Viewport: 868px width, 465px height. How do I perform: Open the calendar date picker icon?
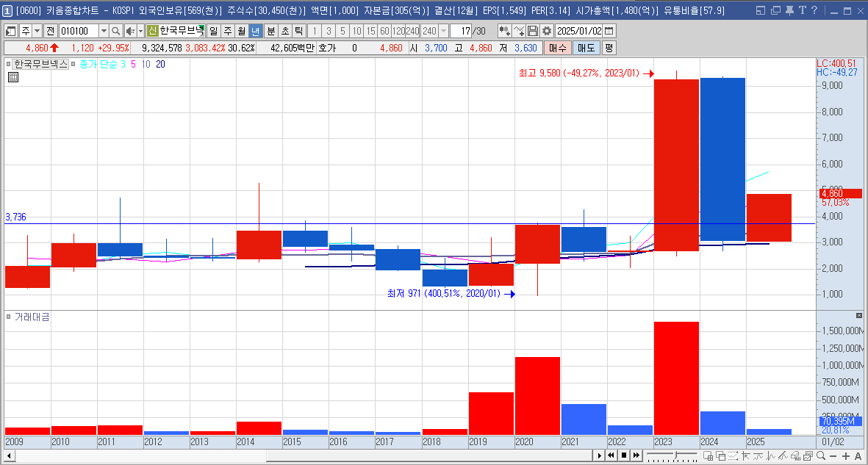[609, 31]
